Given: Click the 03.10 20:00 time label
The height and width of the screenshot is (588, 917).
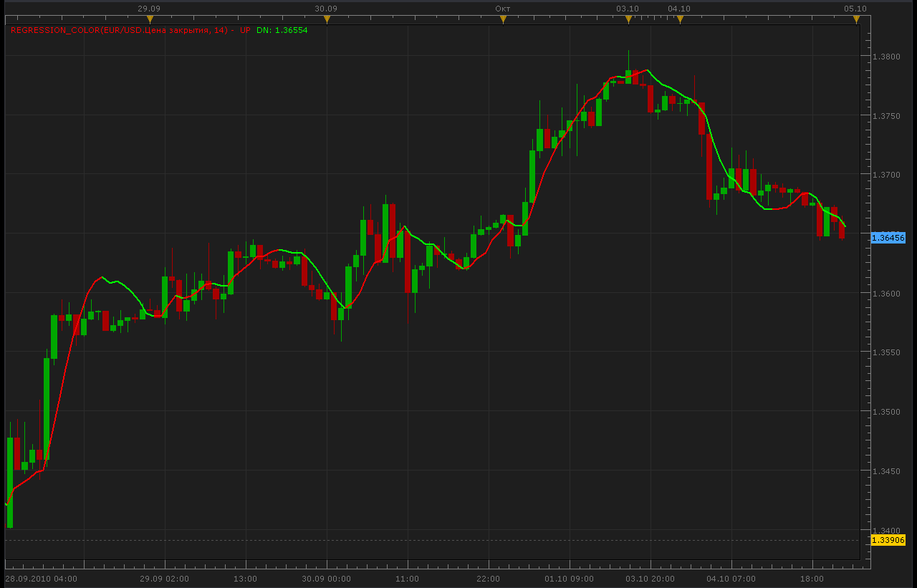Looking at the screenshot, I should pyautogui.click(x=650, y=579).
